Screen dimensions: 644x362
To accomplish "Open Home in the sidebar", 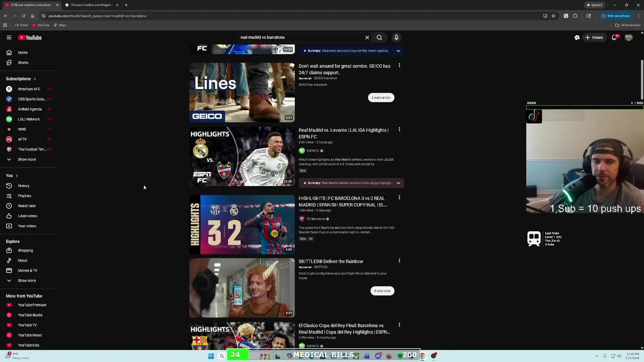I will pyautogui.click(x=23, y=52).
